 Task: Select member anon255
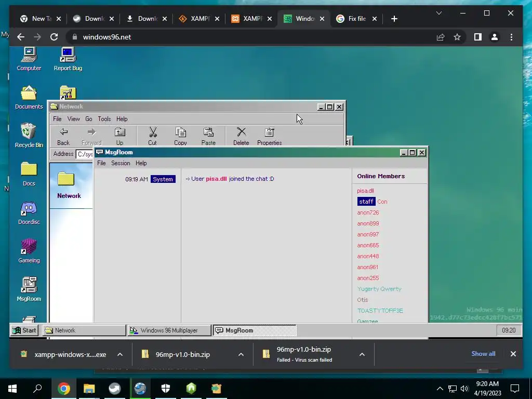(x=368, y=278)
